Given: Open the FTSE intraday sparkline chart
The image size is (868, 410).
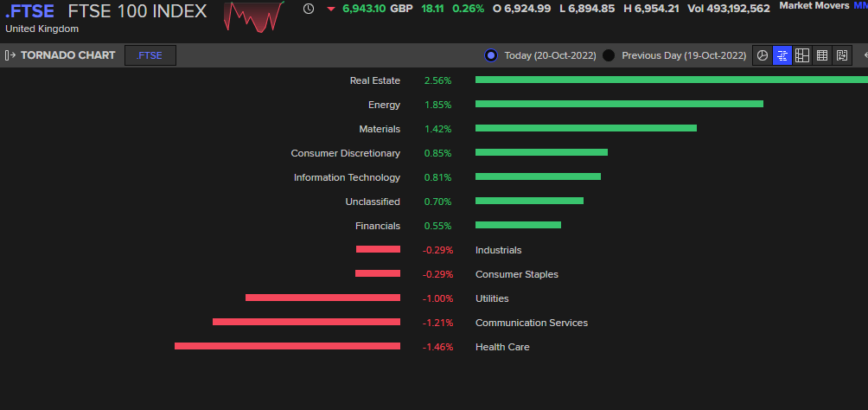Looking at the screenshot, I should (254, 16).
